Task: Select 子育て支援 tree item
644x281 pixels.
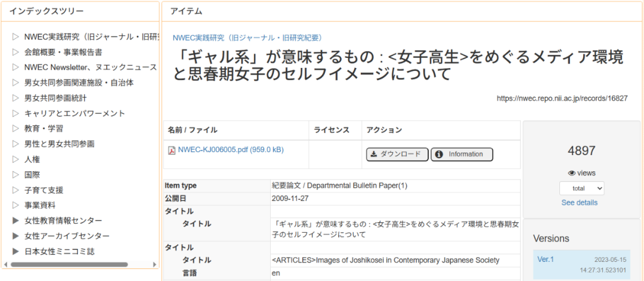Action: tap(44, 190)
